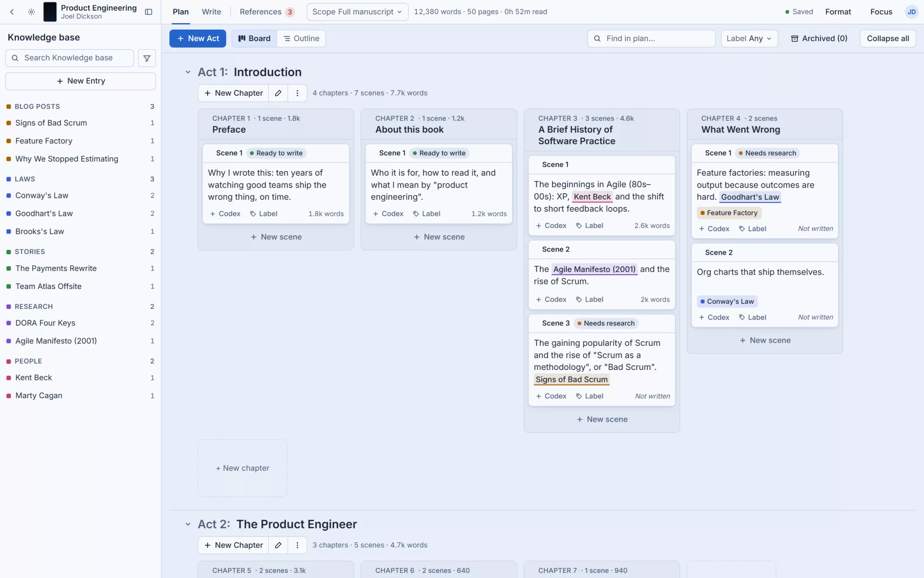Image resolution: width=924 pixels, height=578 pixels.
Task: Click the Focus button
Action: [881, 12]
